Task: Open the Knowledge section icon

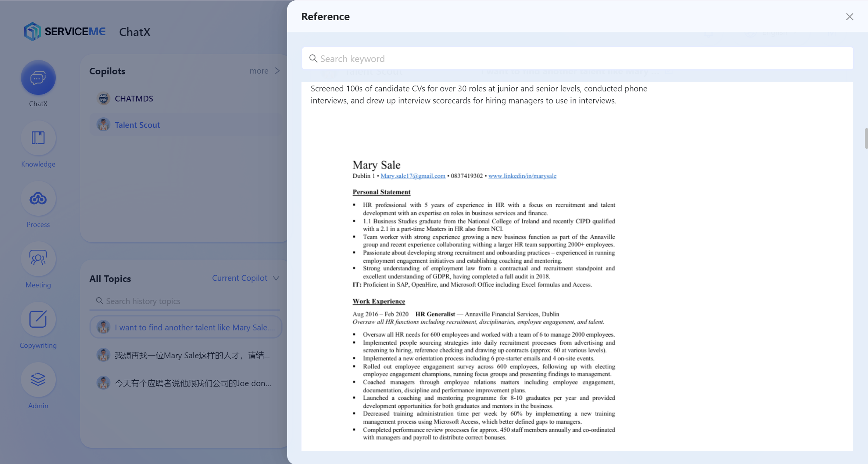Action: coord(38,138)
